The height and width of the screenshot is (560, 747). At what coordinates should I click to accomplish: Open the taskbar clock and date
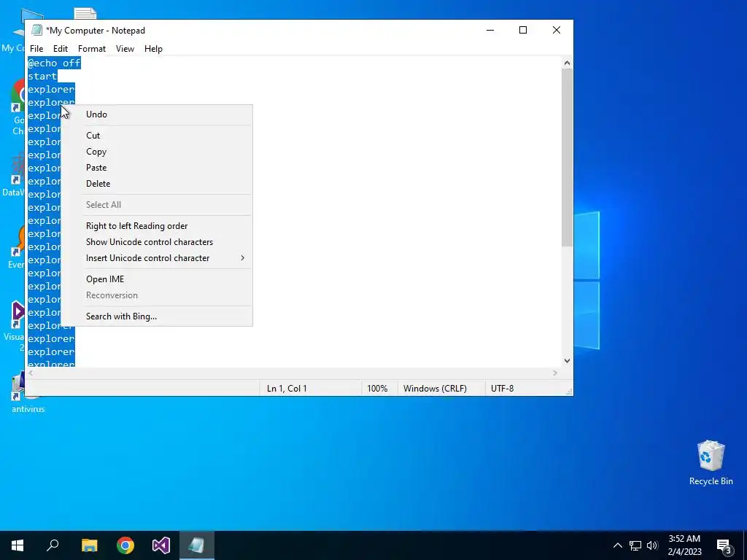(684, 545)
